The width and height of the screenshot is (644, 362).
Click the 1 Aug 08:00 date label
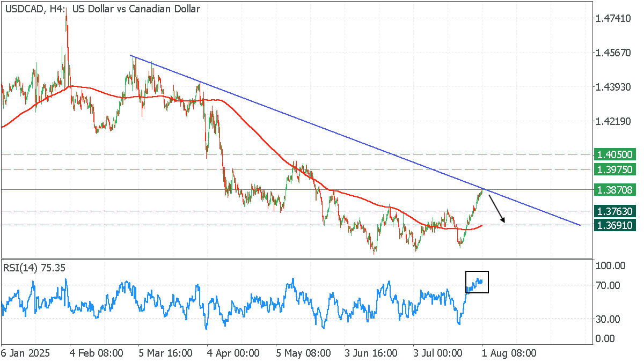pos(509,353)
